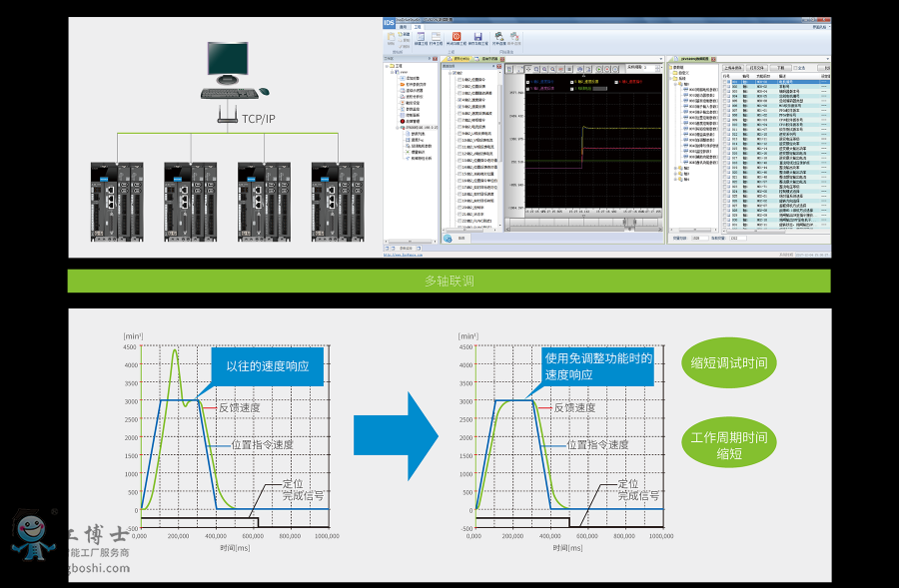Click the floppy disk save project icon
Viewport: 899px width, 588px height.
point(478,37)
